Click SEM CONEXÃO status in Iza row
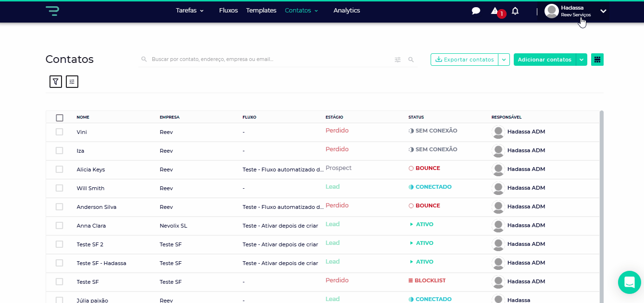 433,149
